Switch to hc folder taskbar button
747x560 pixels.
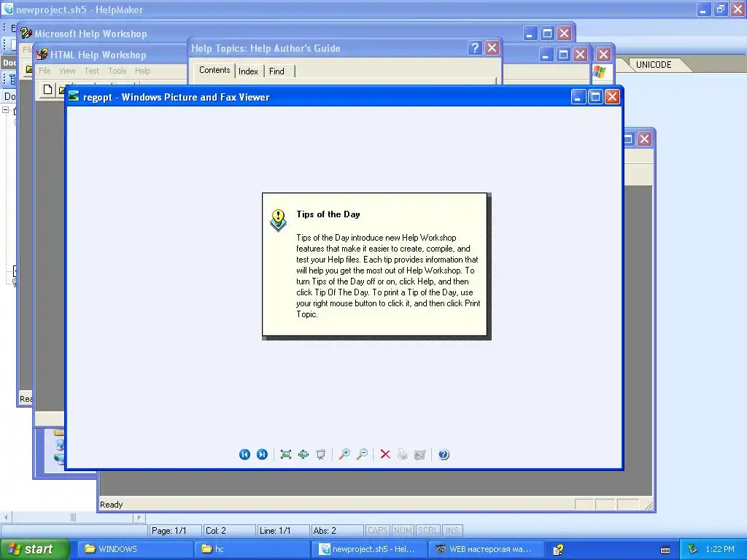pos(252,549)
